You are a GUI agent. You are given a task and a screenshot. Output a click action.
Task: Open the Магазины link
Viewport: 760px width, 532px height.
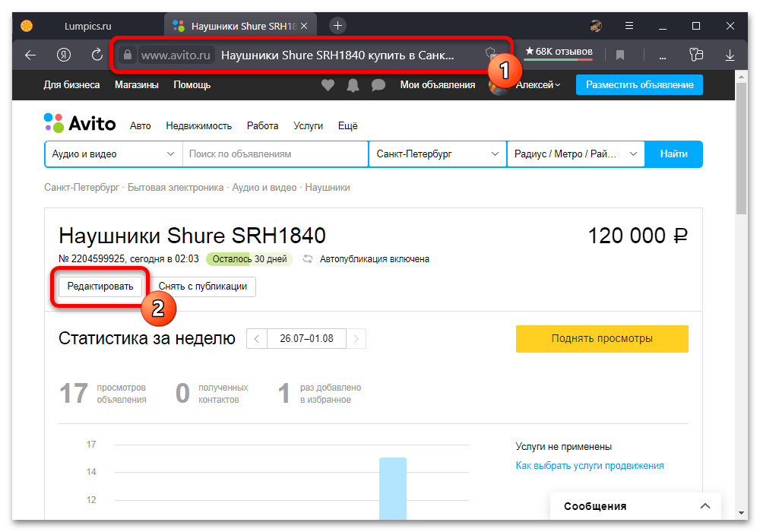coord(137,85)
